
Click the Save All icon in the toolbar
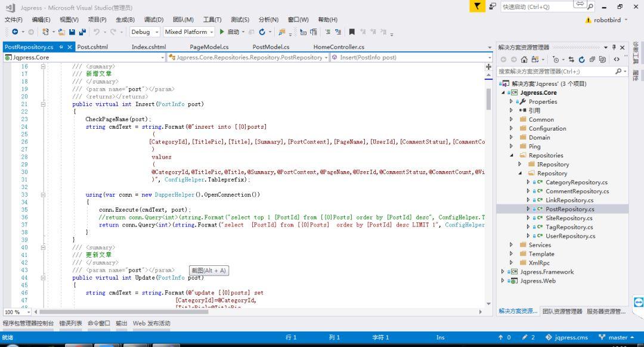coord(82,31)
